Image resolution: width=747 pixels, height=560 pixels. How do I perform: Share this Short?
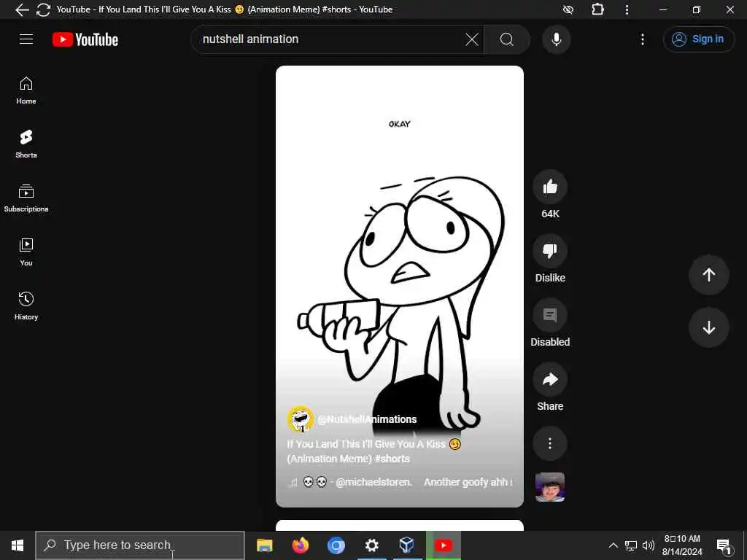click(x=550, y=379)
